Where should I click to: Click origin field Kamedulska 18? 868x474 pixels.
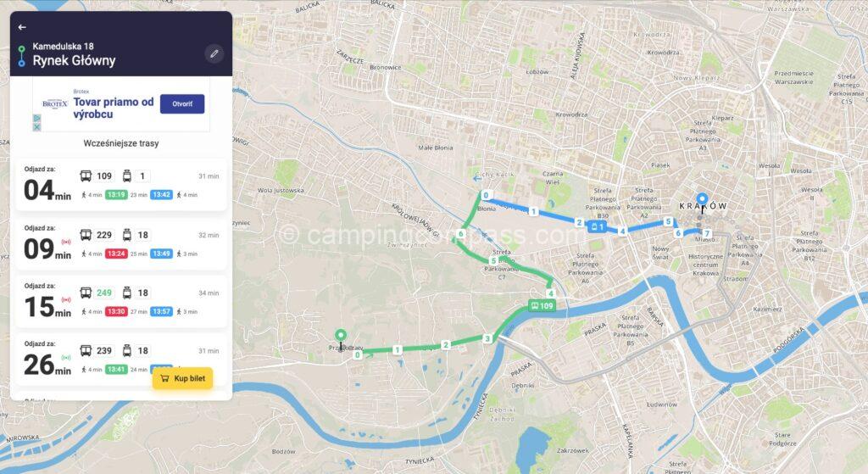pyautogui.click(x=63, y=46)
